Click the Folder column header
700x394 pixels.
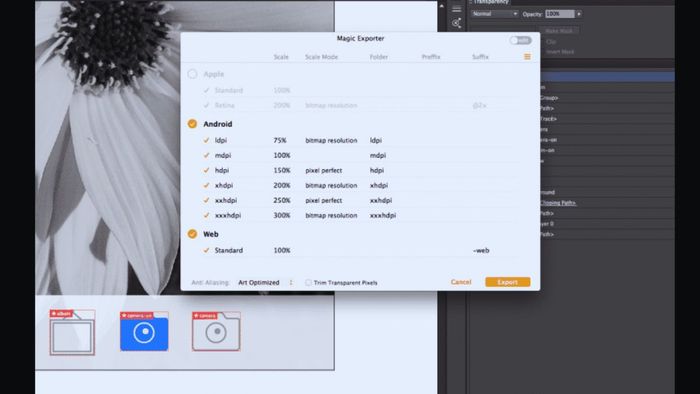(379, 57)
